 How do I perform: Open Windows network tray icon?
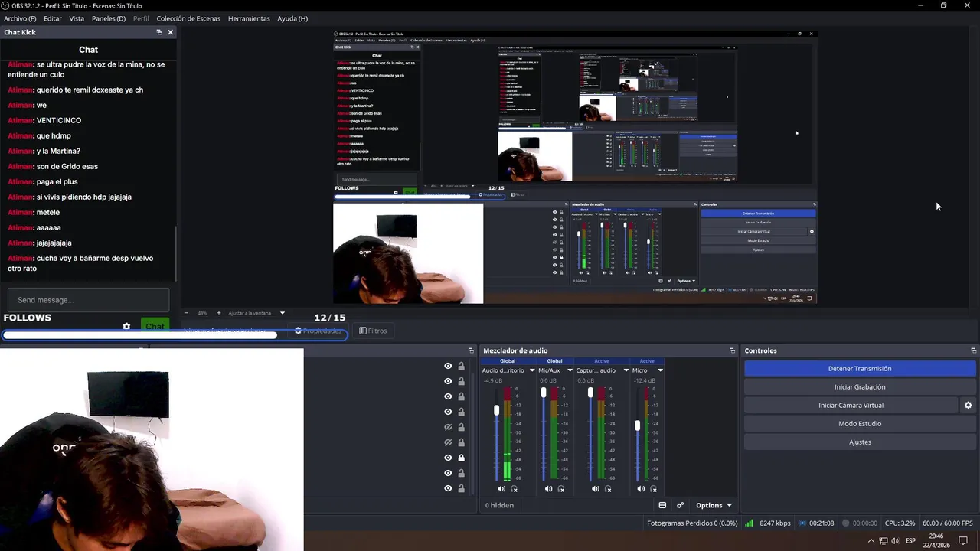tap(884, 541)
